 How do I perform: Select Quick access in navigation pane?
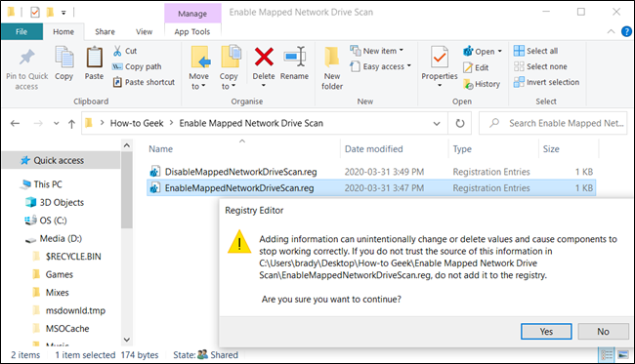click(x=62, y=161)
